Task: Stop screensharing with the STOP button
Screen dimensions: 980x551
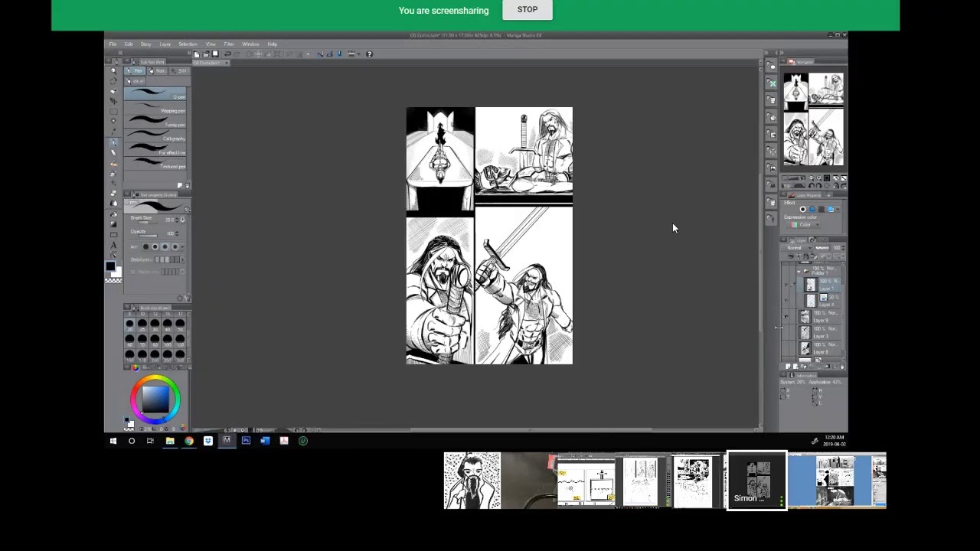Action: [x=527, y=10]
